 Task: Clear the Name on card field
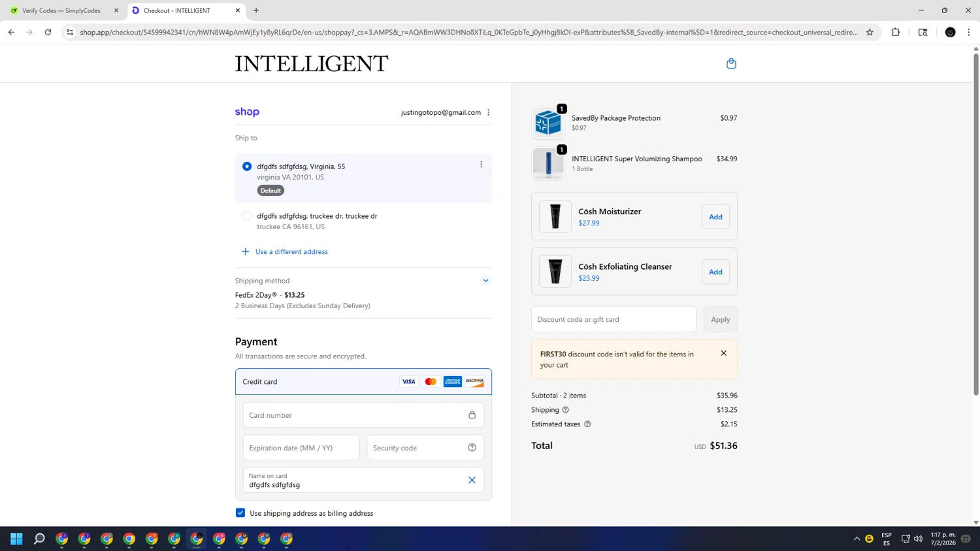pyautogui.click(x=472, y=480)
